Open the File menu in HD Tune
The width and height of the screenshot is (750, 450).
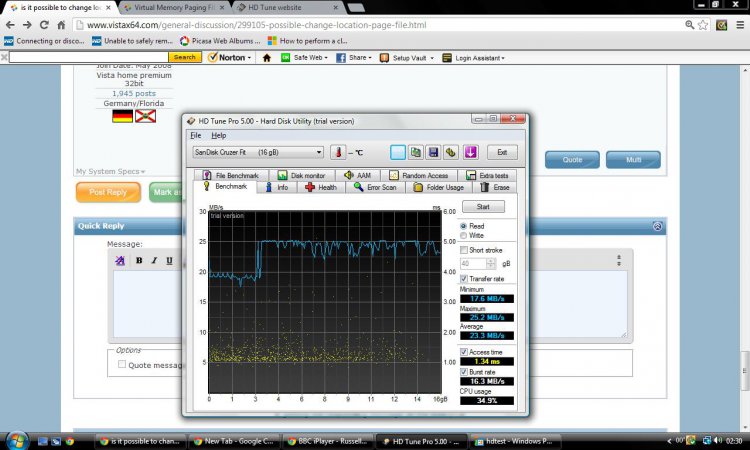point(196,136)
